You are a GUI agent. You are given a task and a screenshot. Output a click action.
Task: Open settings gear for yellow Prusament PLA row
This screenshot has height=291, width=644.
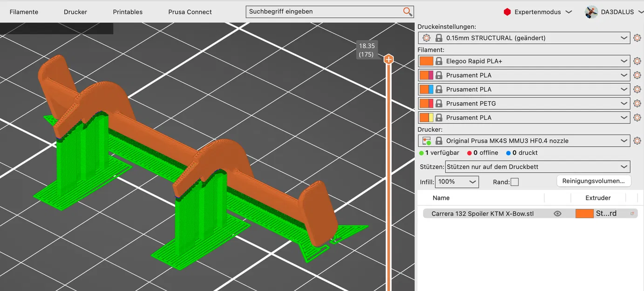637,117
